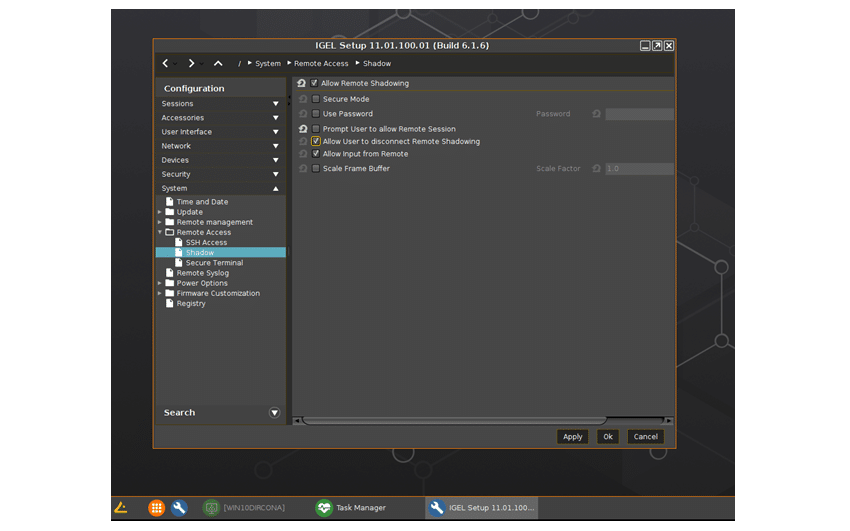The height and width of the screenshot is (531, 850).
Task: Click the Password input field
Action: (640, 114)
